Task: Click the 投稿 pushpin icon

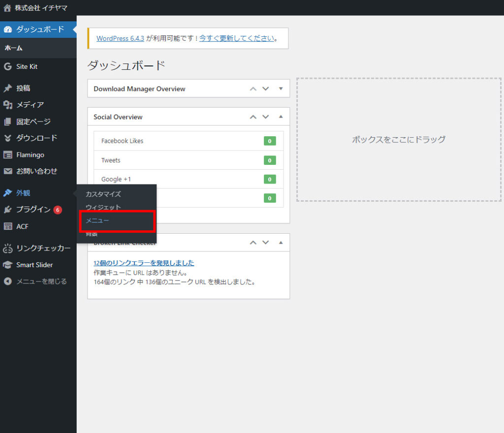Action: [x=7, y=89]
